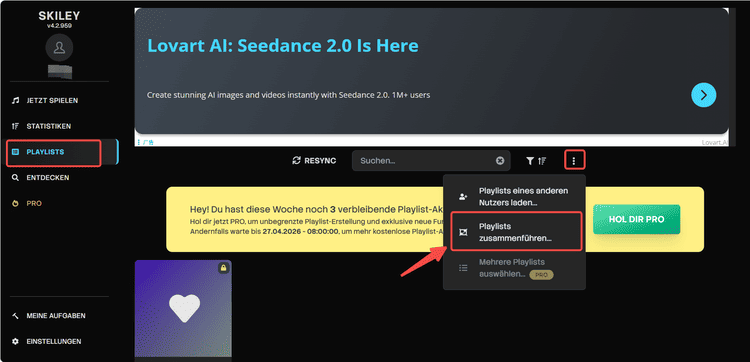The height and width of the screenshot is (362, 750).
Task: Open the Lovart AI Seedance headline
Action: (x=283, y=46)
